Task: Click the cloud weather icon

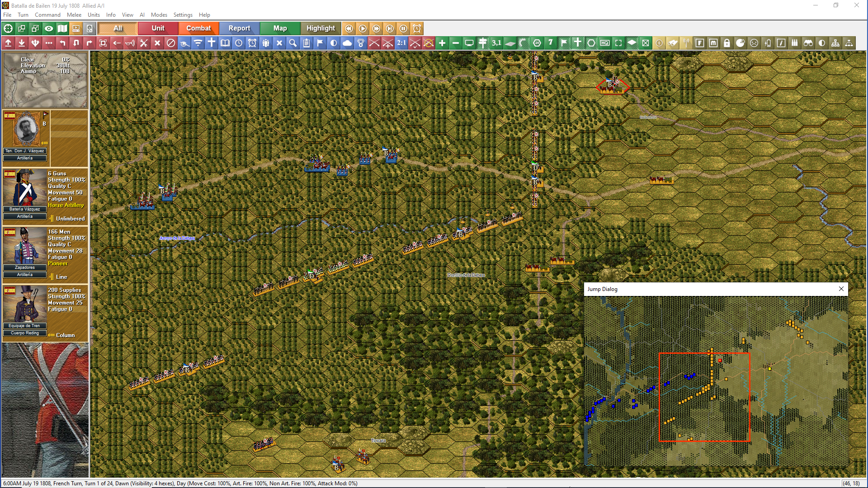Action: click(x=347, y=43)
